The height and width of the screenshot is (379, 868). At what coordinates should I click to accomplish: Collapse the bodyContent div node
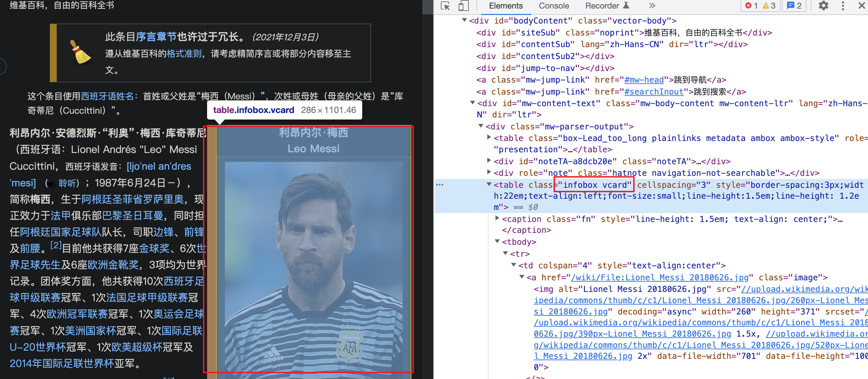pos(464,20)
